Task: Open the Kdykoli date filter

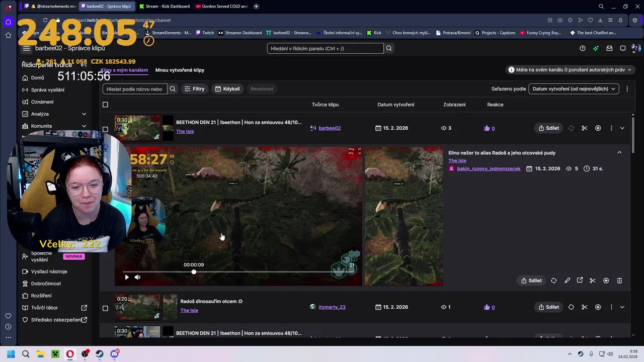Action: [x=227, y=89]
